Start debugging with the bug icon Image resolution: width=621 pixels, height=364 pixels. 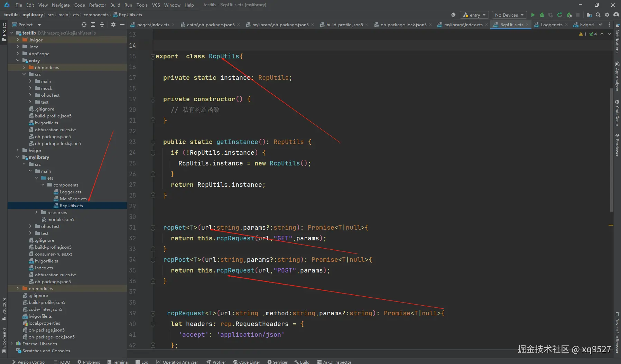coord(542,15)
